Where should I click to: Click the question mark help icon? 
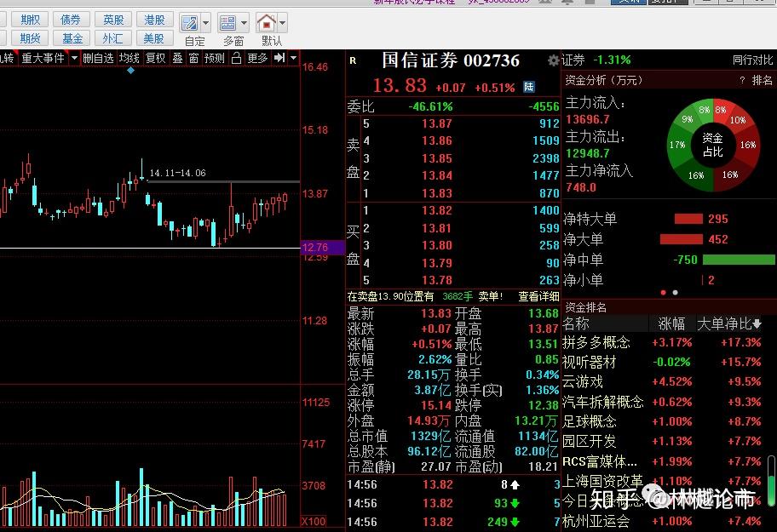point(742,80)
